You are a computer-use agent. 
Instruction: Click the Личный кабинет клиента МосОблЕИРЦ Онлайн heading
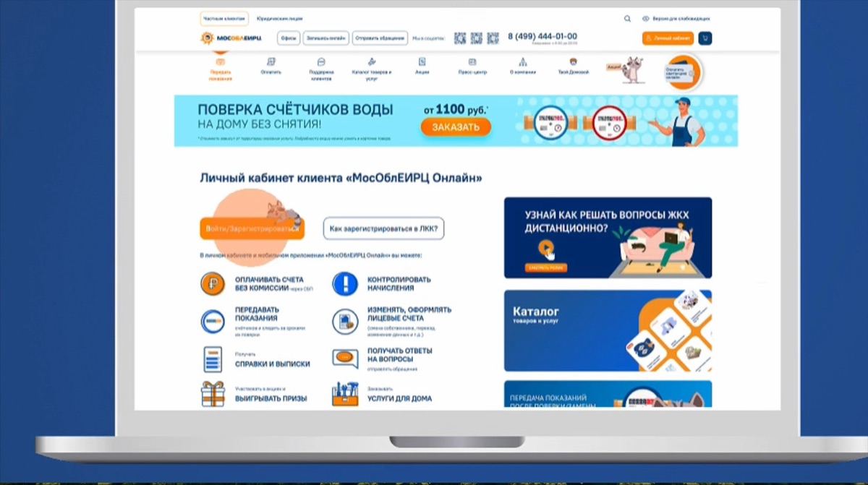click(x=341, y=177)
